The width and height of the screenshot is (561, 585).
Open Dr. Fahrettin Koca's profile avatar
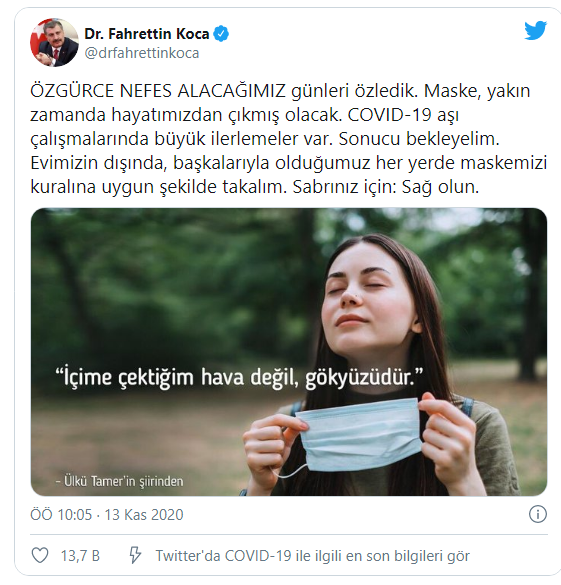(54, 42)
